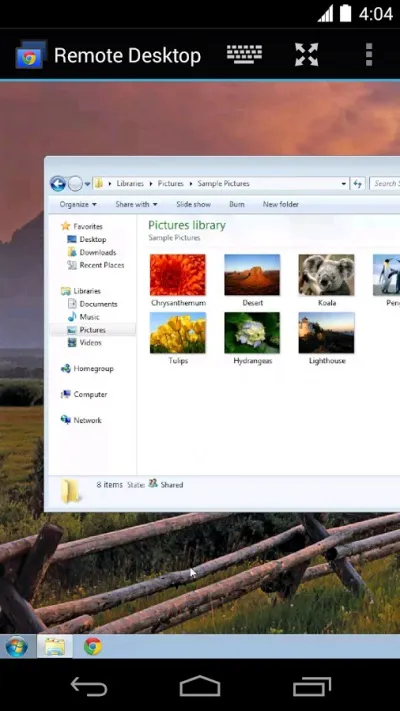Click the address bar refresh icon
The height and width of the screenshot is (711, 400).
[x=358, y=184]
